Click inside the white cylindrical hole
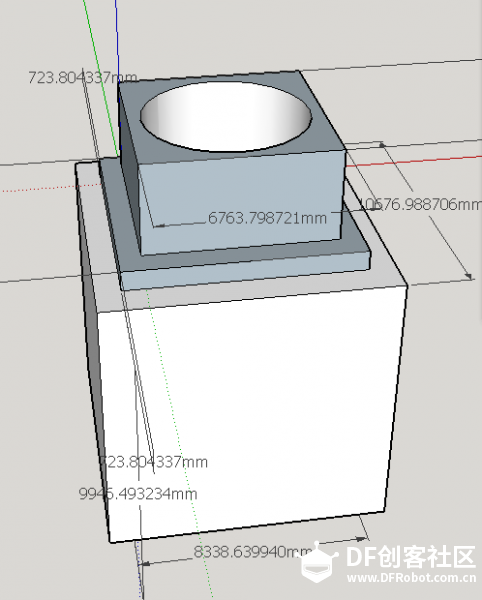The width and height of the screenshot is (482, 600). (x=226, y=117)
